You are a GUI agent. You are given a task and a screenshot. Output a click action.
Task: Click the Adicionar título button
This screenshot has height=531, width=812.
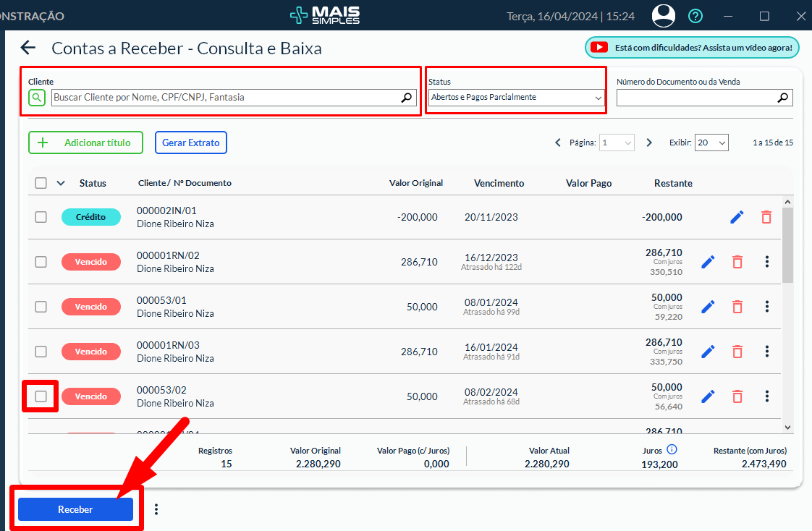[x=85, y=143]
